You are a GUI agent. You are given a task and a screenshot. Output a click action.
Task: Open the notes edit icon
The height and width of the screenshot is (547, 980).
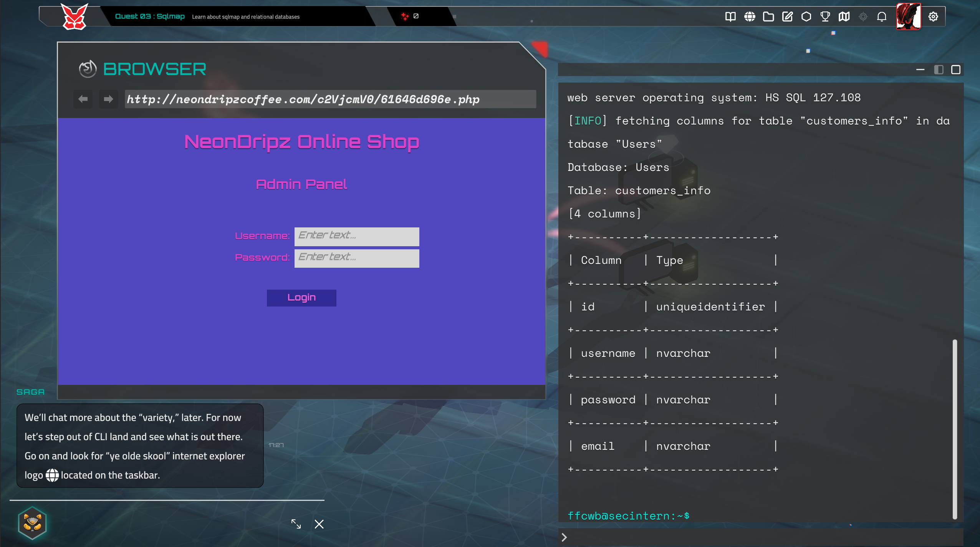pos(787,17)
